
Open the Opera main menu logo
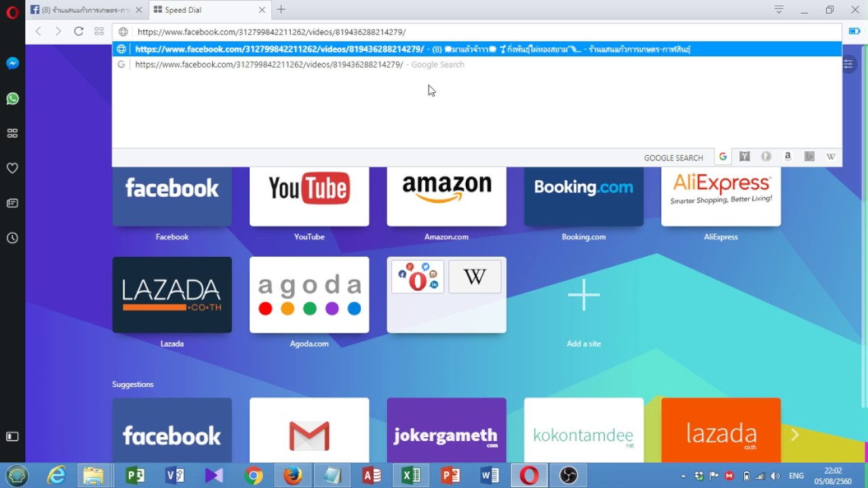point(12,12)
